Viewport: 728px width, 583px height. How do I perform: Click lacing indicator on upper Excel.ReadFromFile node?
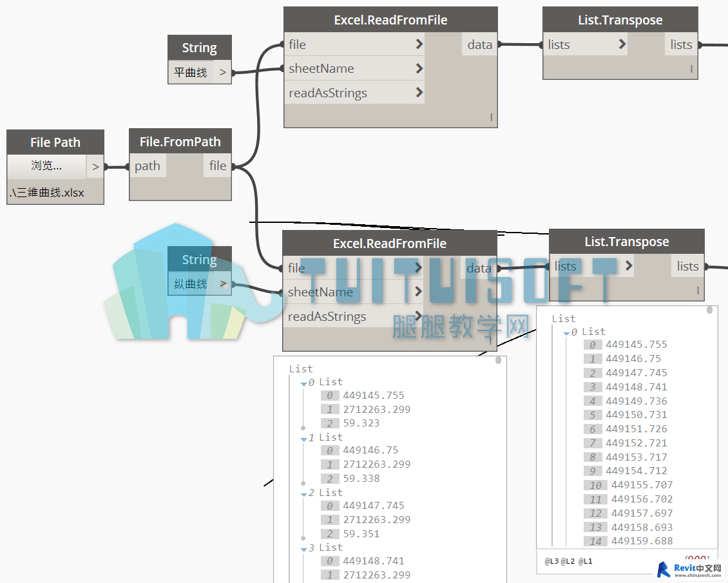coord(491,117)
